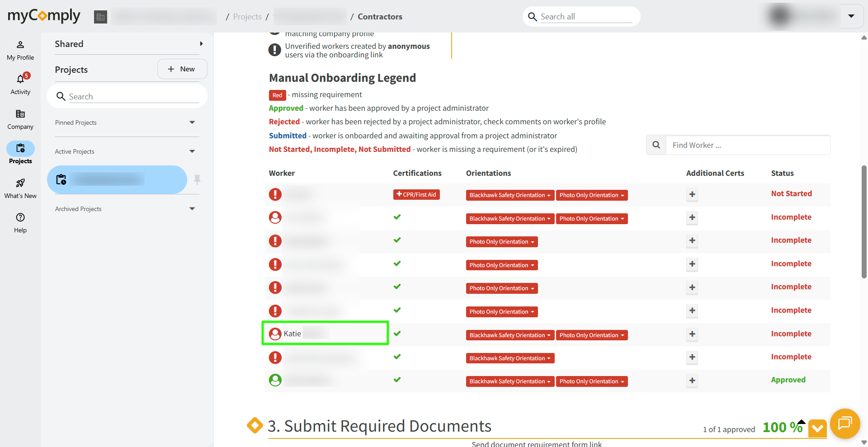Open the chat support widget

(x=844, y=423)
